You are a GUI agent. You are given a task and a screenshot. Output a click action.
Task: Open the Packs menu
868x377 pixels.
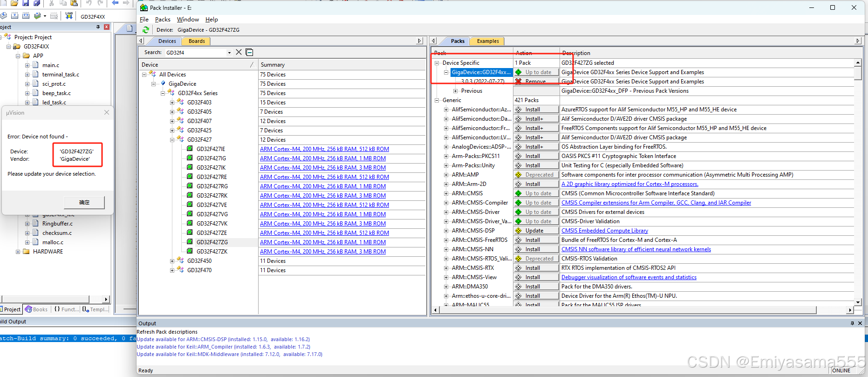click(x=163, y=19)
